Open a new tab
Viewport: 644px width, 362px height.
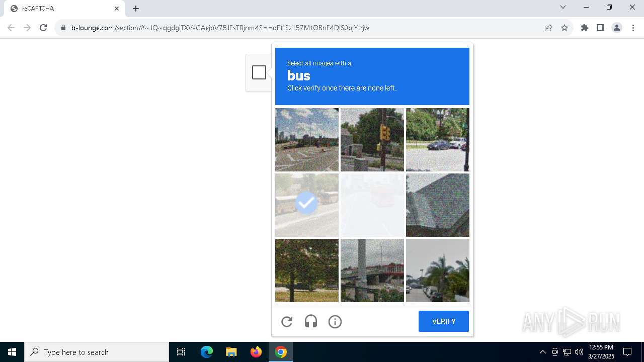tap(136, 9)
